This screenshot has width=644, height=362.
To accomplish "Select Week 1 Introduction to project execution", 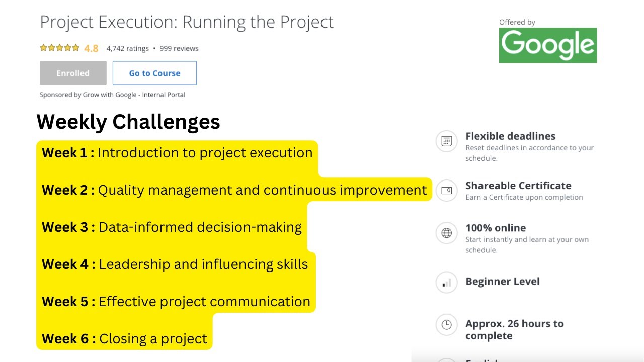I will (177, 153).
